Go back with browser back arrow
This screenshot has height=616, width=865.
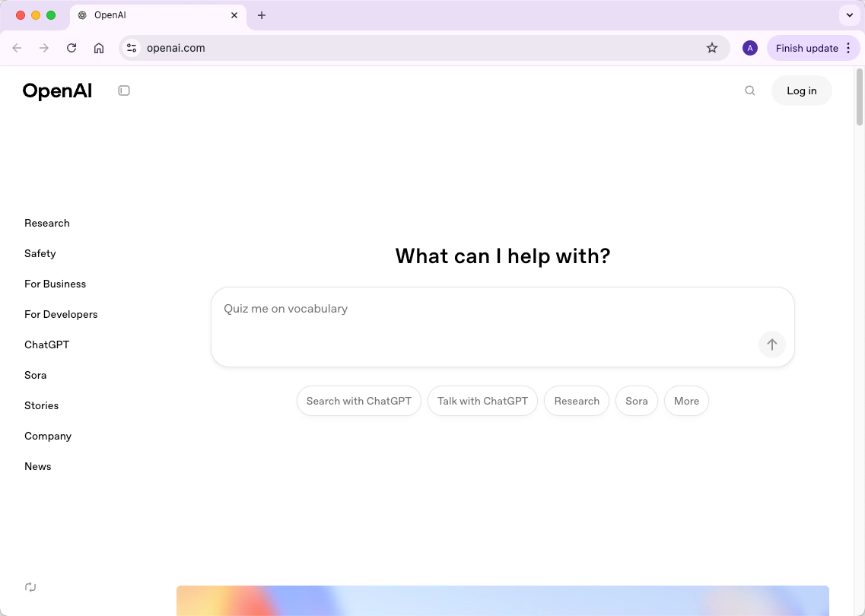tap(17, 48)
